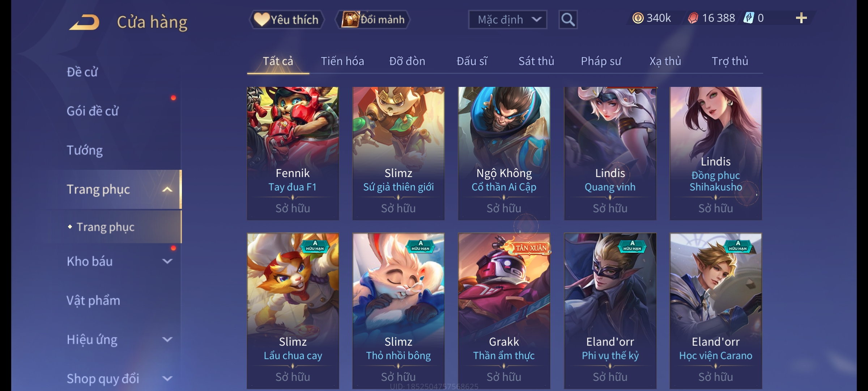Open Đổi mảnh fragment exchange chest
Screen dimensions: 868x391
pyautogui.click(x=373, y=20)
